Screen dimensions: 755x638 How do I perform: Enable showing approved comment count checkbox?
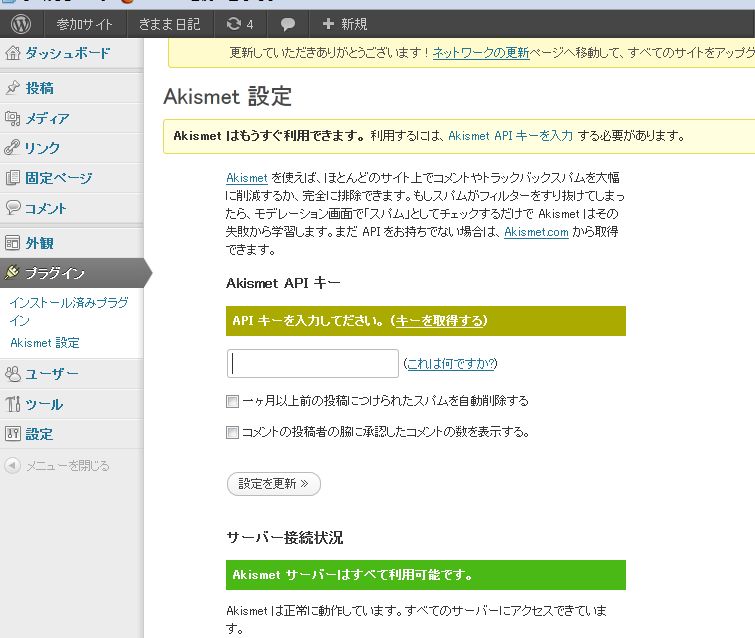pos(232,432)
